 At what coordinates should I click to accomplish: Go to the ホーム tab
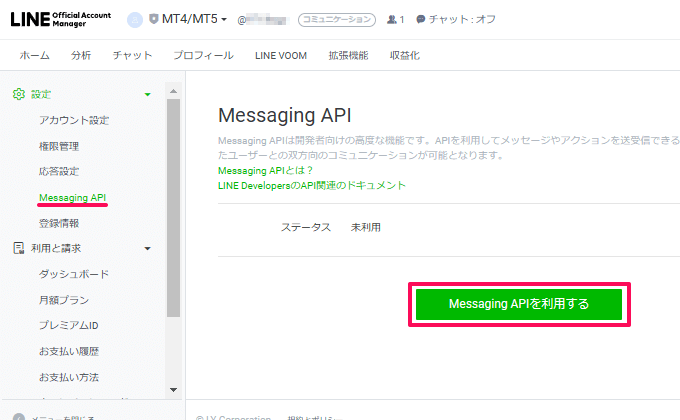pyautogui.click(x=34, y=56)
